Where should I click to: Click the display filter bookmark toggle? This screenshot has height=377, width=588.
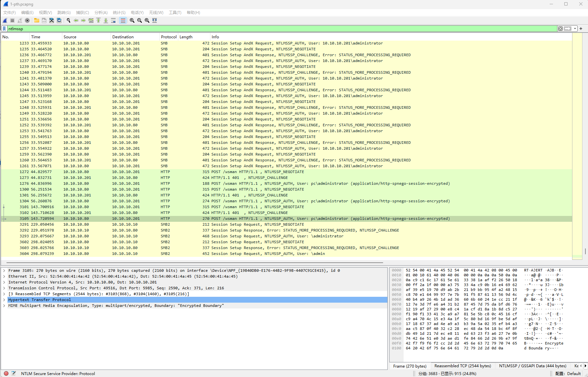(4, 29)
